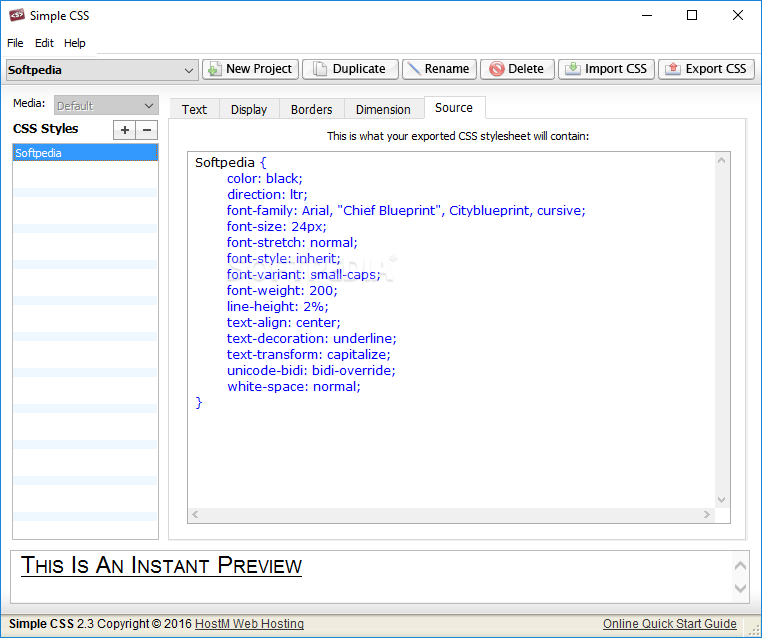762x638 pixels.
Task: Click the Export CSS button
Action: [x=706, y=69]
